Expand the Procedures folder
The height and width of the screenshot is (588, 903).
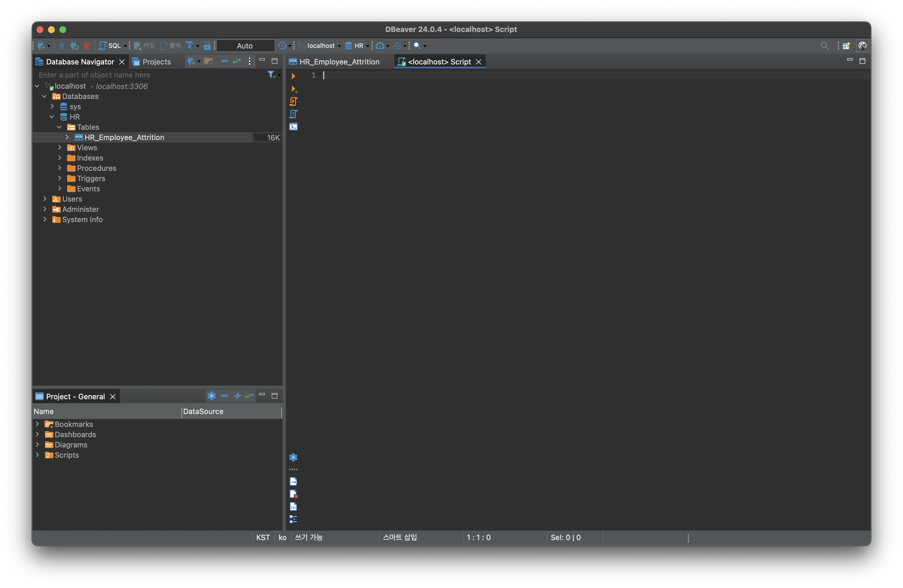60,168
